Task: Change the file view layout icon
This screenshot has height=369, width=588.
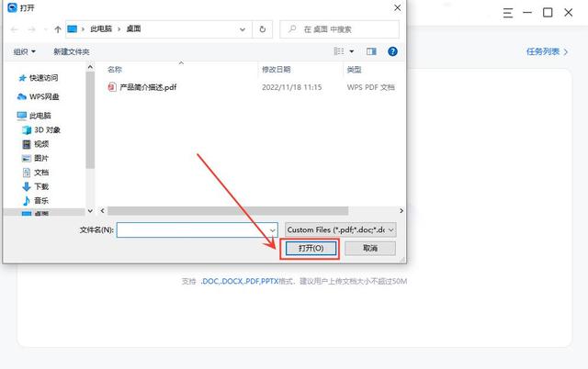Action: 339,51
